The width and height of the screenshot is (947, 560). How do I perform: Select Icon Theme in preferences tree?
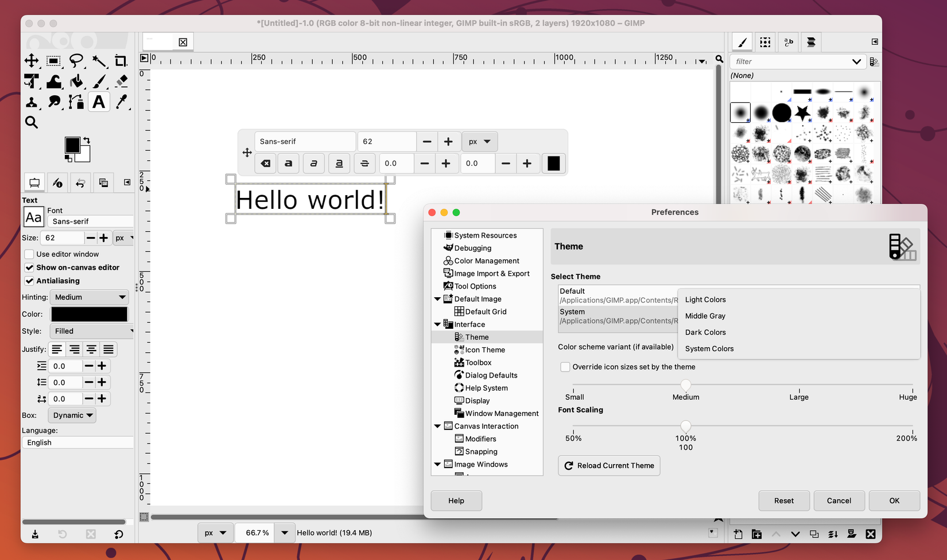(485, 350)
